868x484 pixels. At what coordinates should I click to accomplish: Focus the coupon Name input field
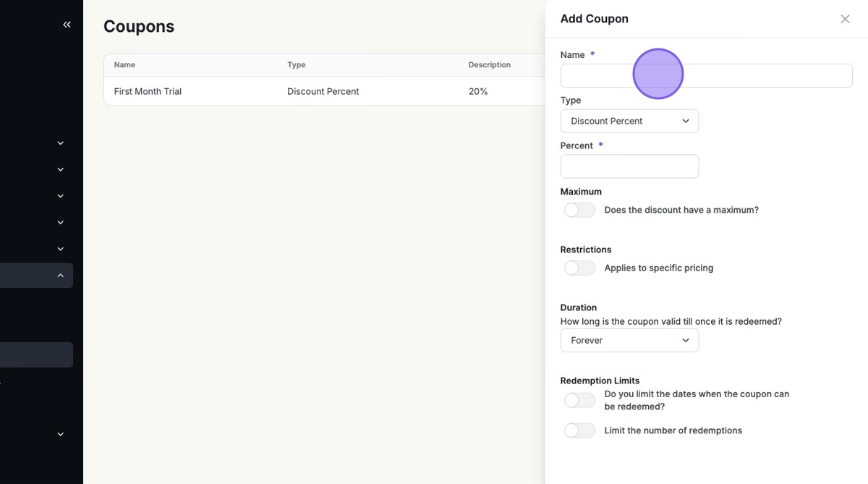point(706,76)
